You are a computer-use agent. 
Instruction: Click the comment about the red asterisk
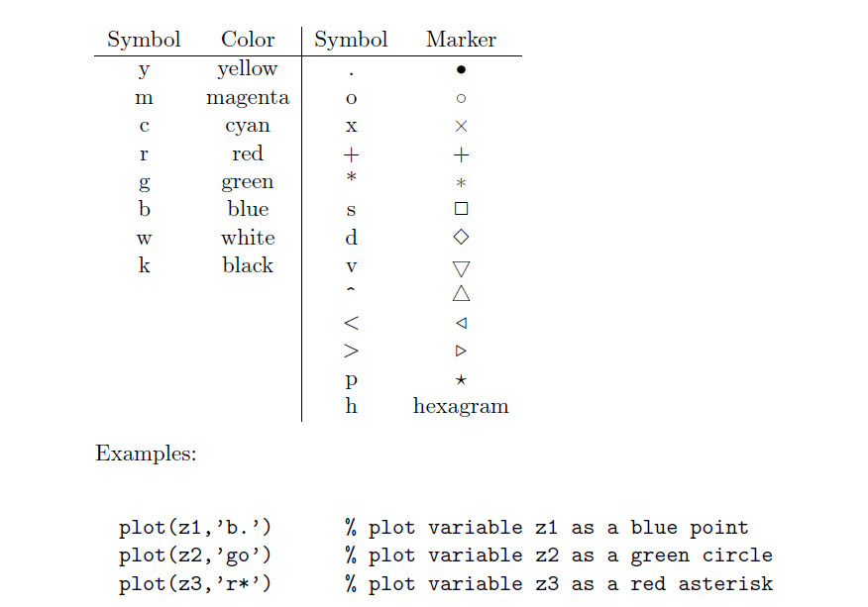559,583
